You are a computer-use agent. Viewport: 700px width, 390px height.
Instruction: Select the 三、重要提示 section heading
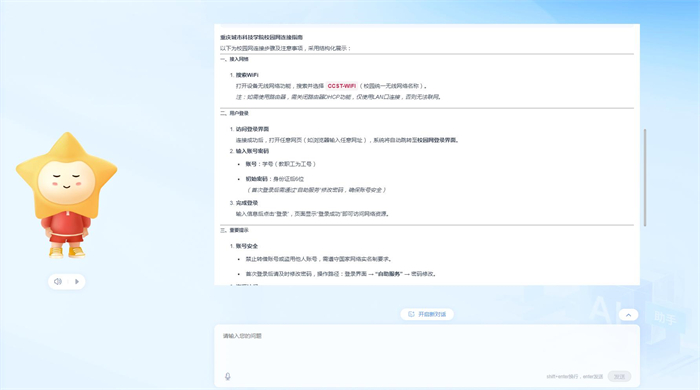tap(234, 230)
